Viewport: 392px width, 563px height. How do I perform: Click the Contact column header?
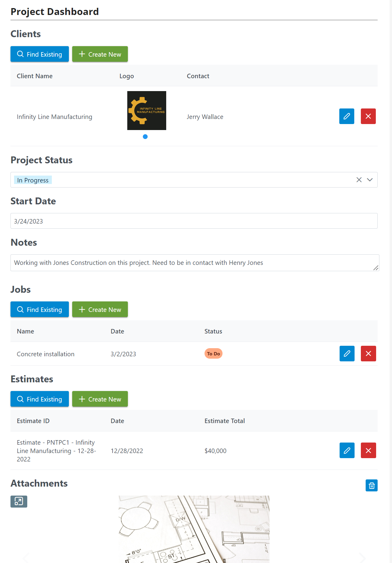(198, 76)
